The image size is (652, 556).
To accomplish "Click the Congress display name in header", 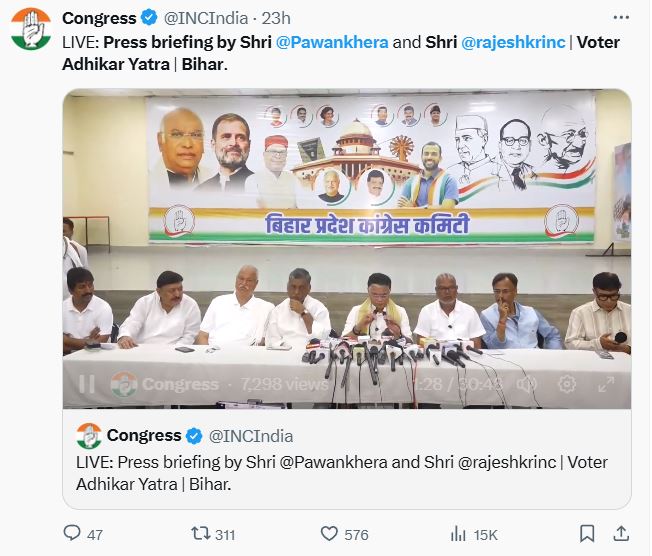I will pos(99,18).
